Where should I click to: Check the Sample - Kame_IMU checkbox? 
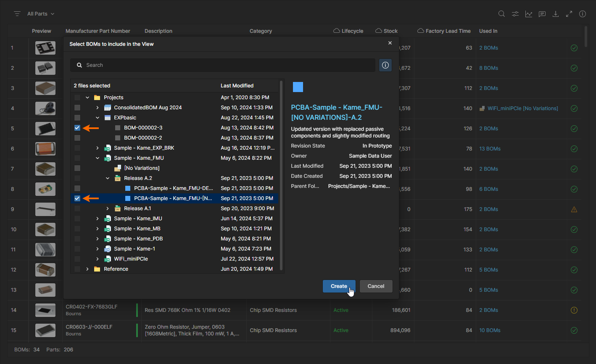[77, 219]
